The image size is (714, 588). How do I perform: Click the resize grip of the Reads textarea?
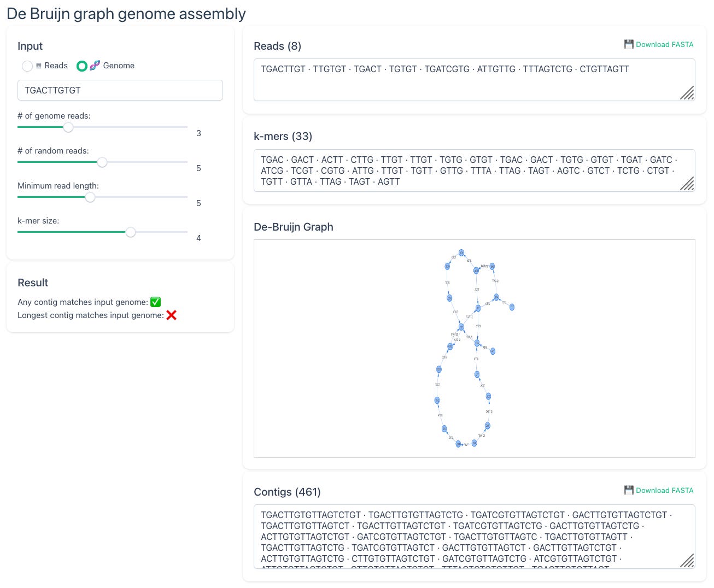pos(687,94)
